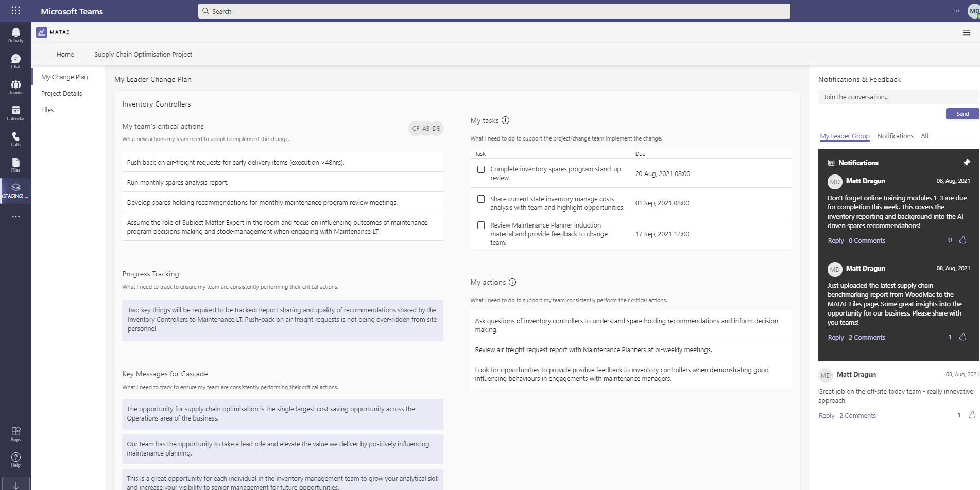Expand the sidebar more options ellipsis
Screen dimensions: 980x490
[x=15, y=217]
